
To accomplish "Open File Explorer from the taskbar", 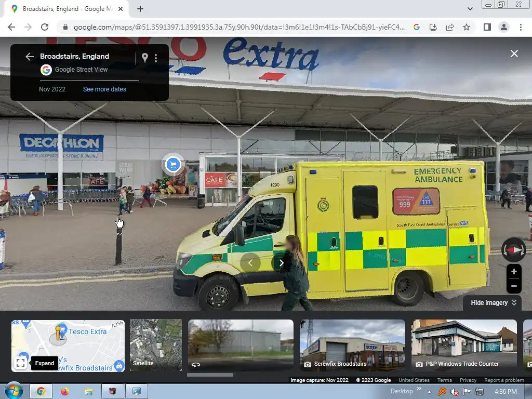I will tap(88, 392).
